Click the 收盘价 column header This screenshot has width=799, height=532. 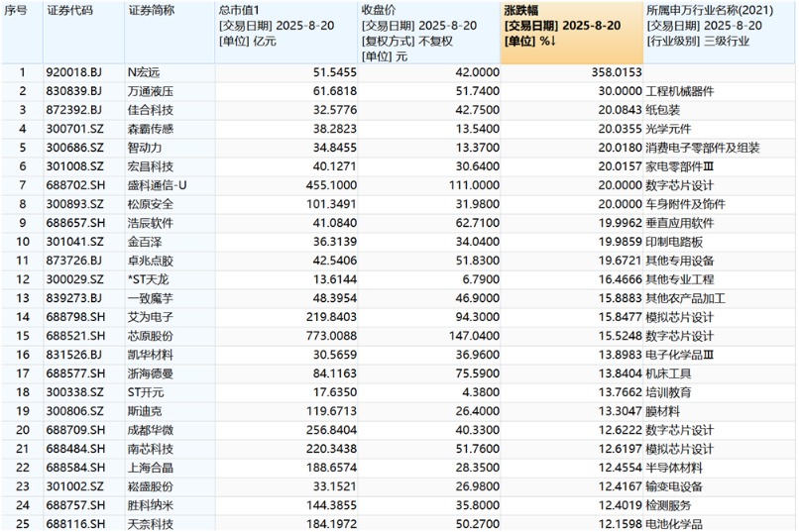429,33
